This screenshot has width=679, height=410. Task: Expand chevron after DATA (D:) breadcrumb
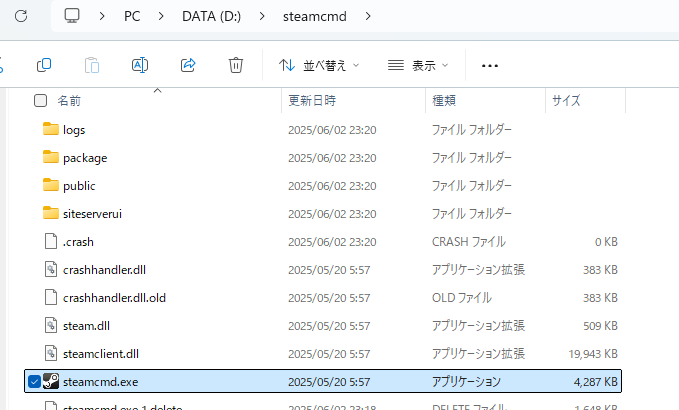[262, 16]
